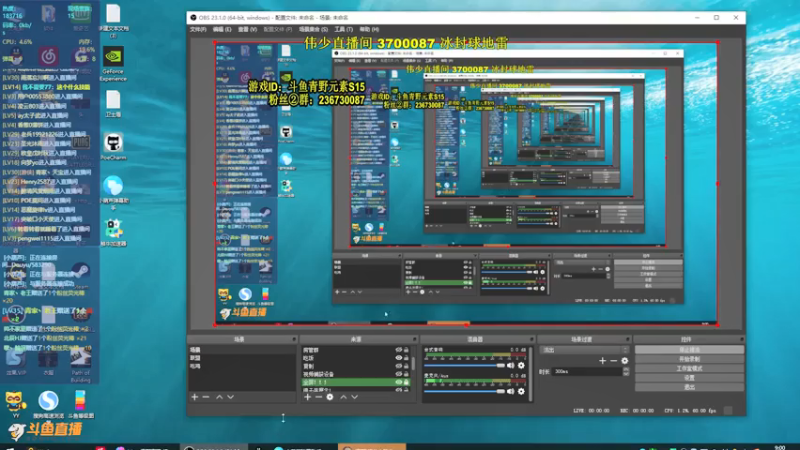Remove the selected source with the minus icon
Image resolution: width=800 pixels, height=450 pixels.
coord(318,397)
